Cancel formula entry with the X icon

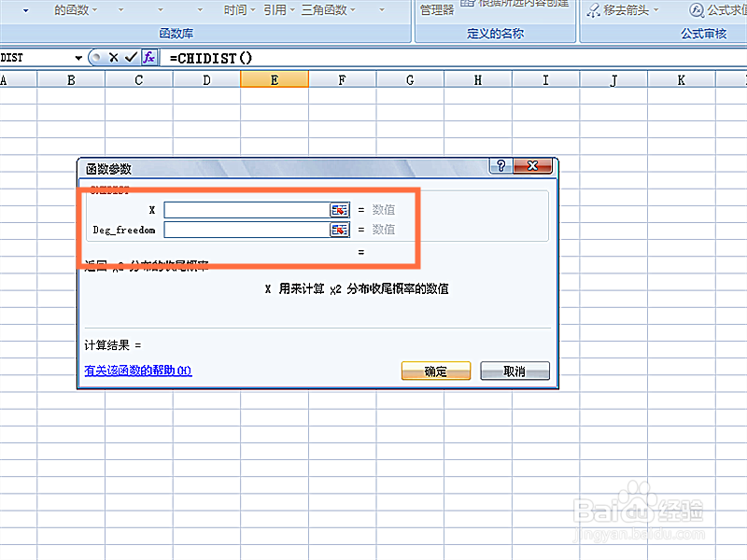click(113, 58)
